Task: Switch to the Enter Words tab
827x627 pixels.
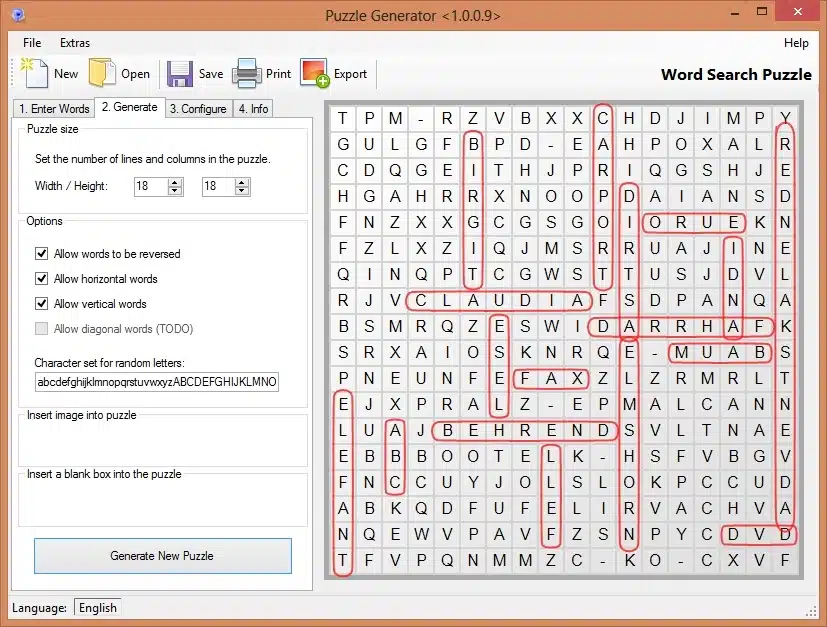Action: click(53, 108)
